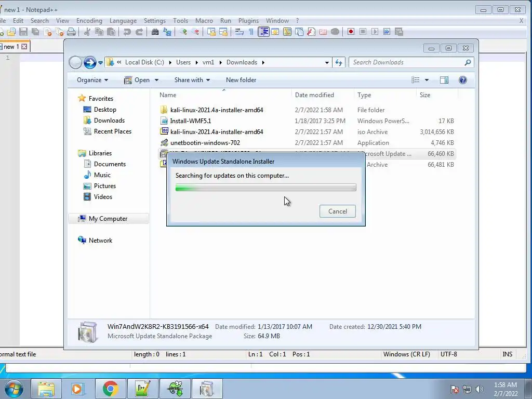
Task: Expand chevron after Users breadcrumb
Action: [x=196, y=62]
